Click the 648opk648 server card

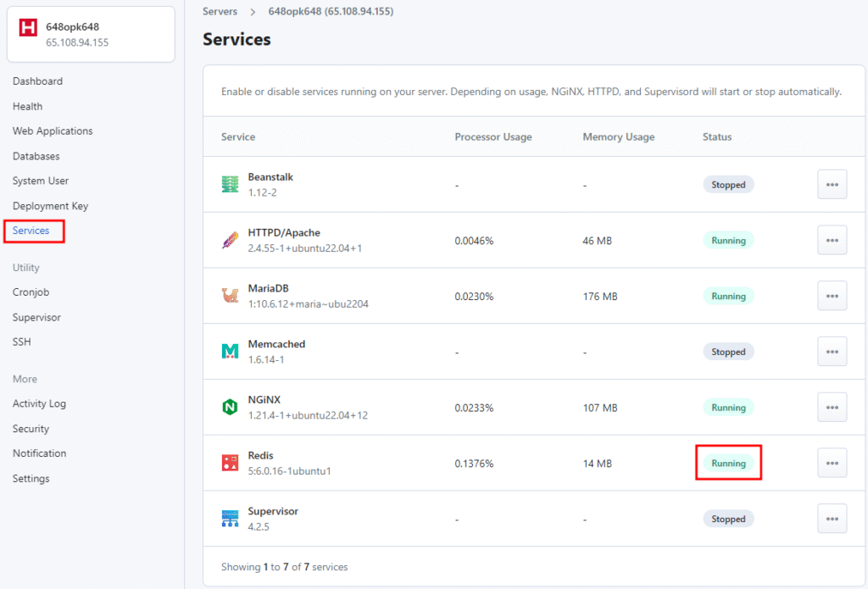(x=91, y=34)
